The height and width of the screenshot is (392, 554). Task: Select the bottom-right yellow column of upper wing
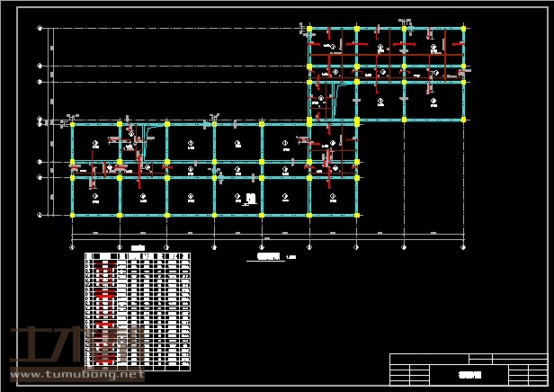pyautogui.click(x=464, y=120)
